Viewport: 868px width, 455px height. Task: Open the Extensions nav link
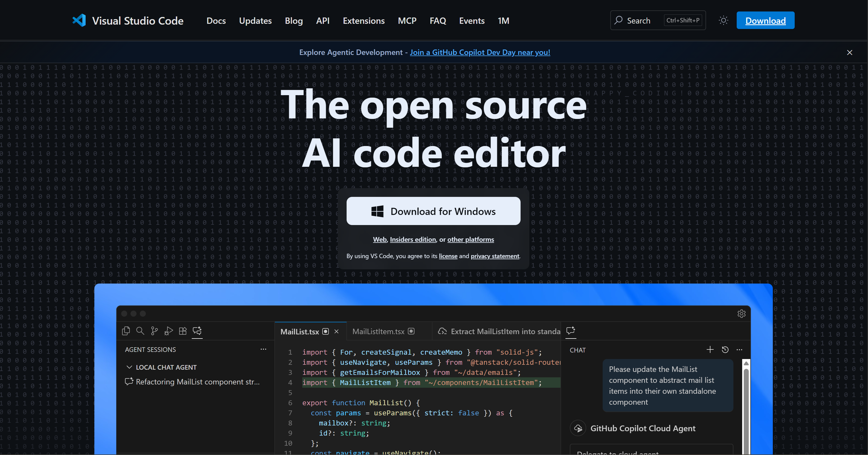pos(364,21)
